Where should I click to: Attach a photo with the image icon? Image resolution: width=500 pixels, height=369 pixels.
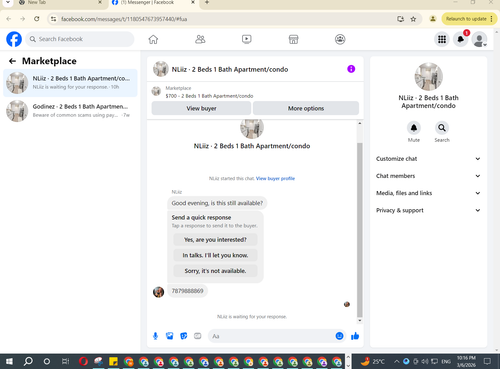(170, 336)
